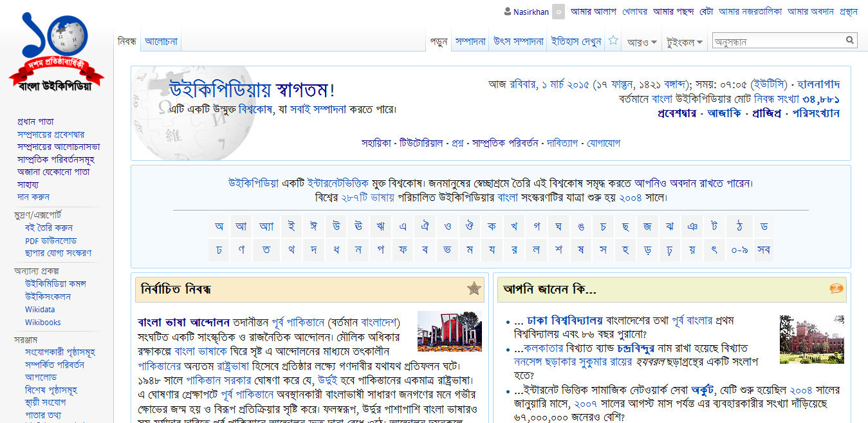View page history via ইতিহাস দেখুন tab
This screenshot has height=423, width=868.
click(x=575, y=40)
